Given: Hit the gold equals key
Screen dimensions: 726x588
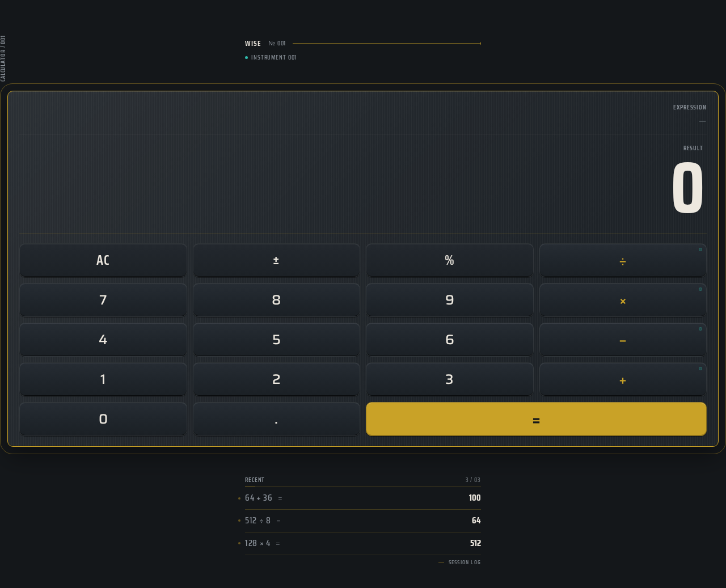Looking at the screenshot, I should coord(536,419).
